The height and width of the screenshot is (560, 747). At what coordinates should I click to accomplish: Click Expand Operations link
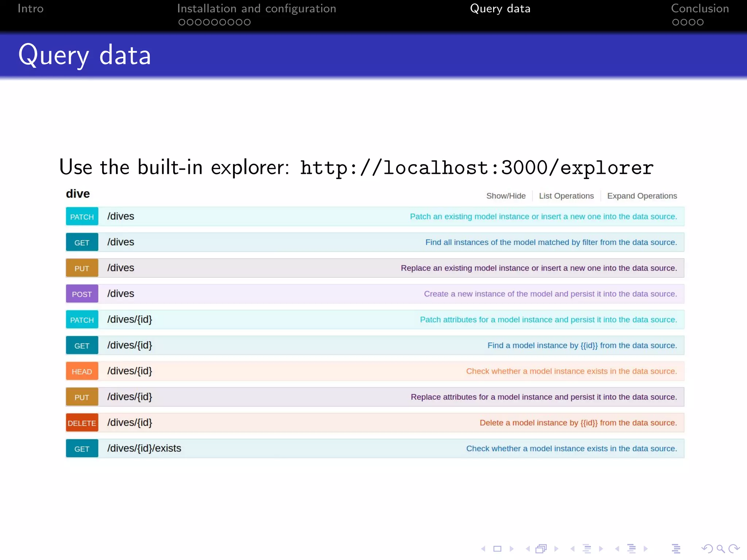coord(642,196)
